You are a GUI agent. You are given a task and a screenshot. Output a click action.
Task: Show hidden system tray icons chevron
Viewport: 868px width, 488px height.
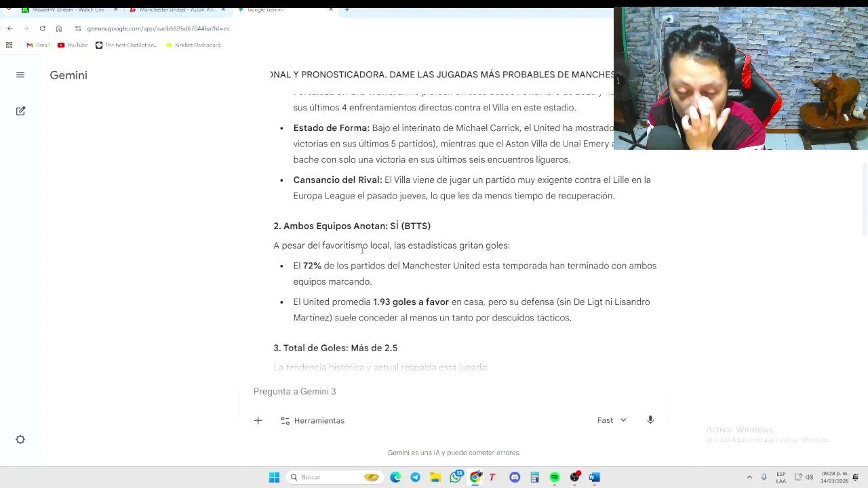[x=749, y=477]
